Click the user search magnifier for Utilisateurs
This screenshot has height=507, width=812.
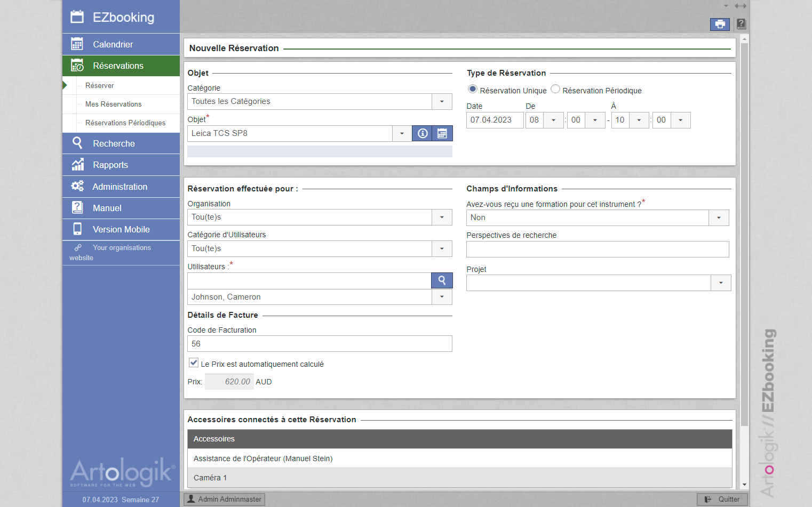click(442, 280)
